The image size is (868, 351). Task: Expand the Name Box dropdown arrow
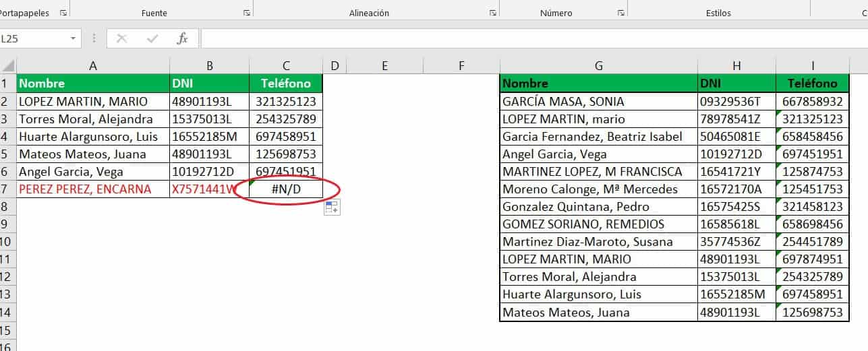[73, 38]
